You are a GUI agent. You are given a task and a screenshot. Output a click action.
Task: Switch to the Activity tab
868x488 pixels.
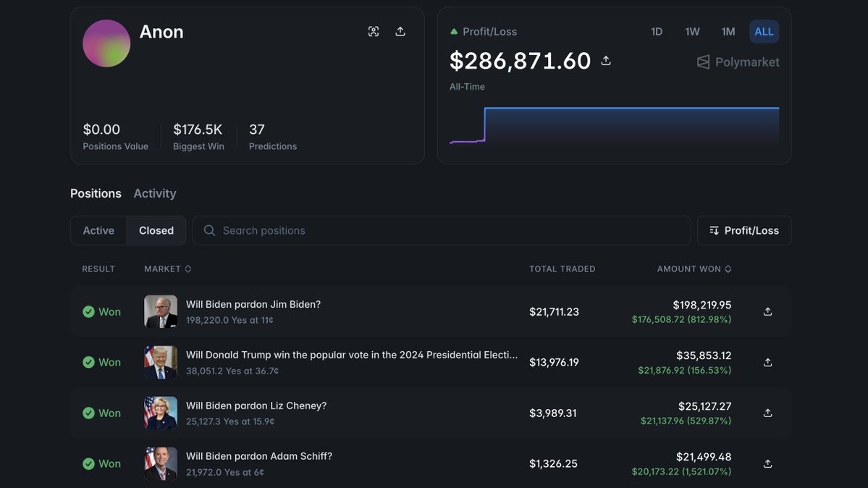[155, 193]
